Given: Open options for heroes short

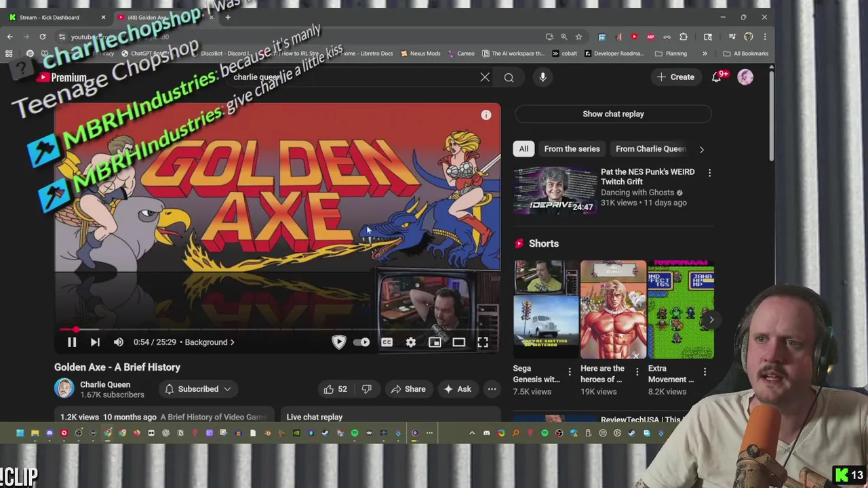Looking at the screenshot, I should (x=637, y=371).
